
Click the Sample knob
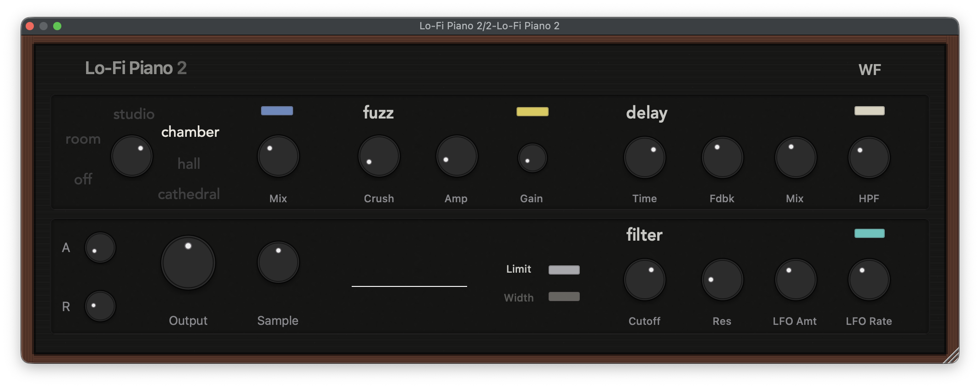pyautogui.click(x=278, y=262)
